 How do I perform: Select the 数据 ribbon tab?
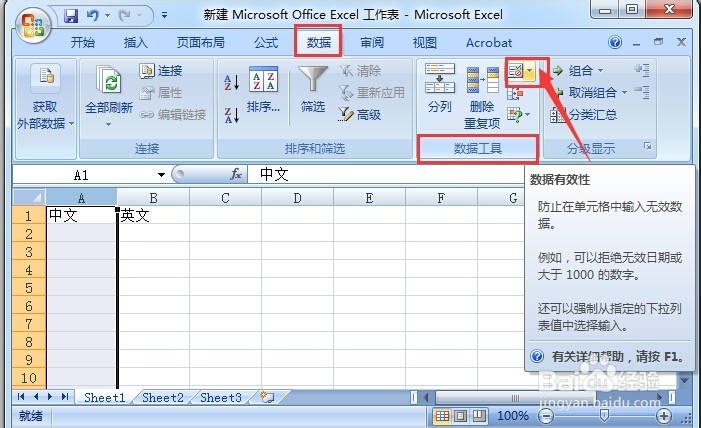pyautogui.click(x=318, y=42)
